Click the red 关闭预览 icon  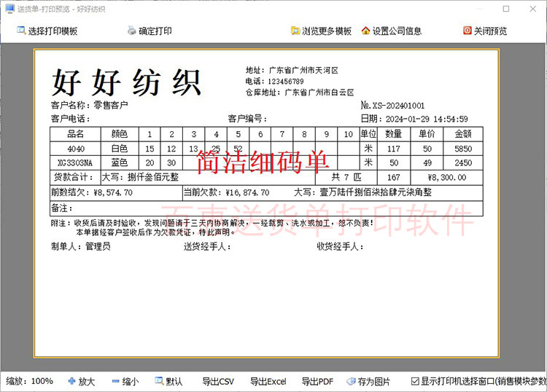coord(467,31)
